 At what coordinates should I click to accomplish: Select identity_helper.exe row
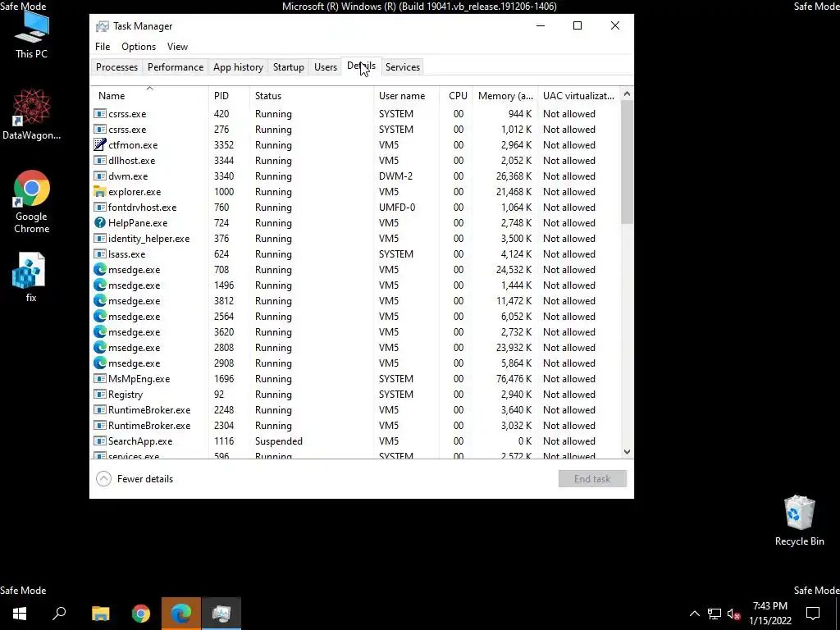coord(356,239)
